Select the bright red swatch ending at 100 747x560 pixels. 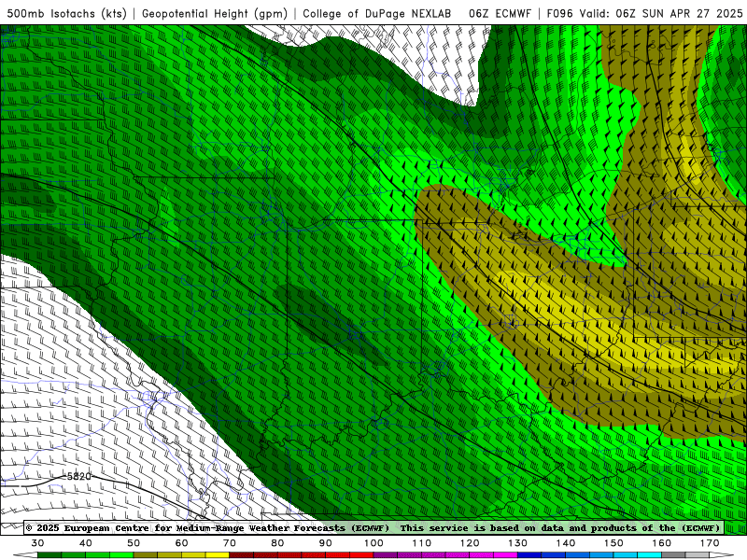(x=361, y=554)
